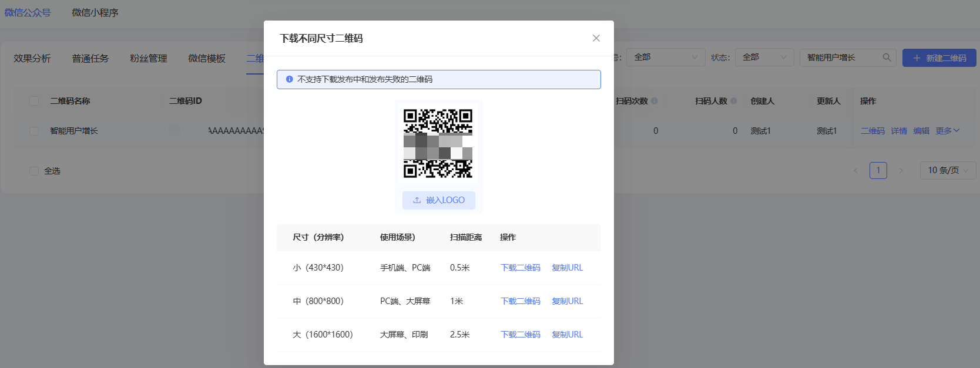Viewport: 980px width, 368px height.
Task: Click the search magnifier icon
Action: point(887,58)
